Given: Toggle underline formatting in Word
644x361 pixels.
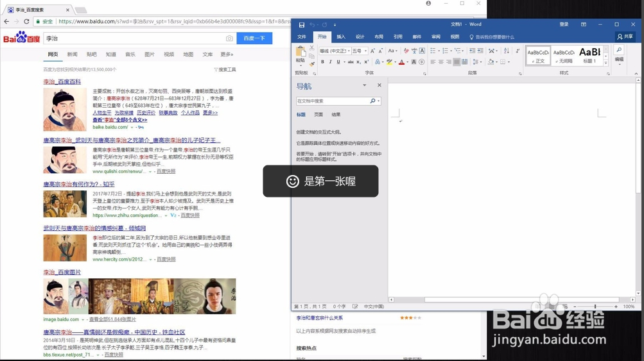Looking at the screenshot, I should pos(338,62).
